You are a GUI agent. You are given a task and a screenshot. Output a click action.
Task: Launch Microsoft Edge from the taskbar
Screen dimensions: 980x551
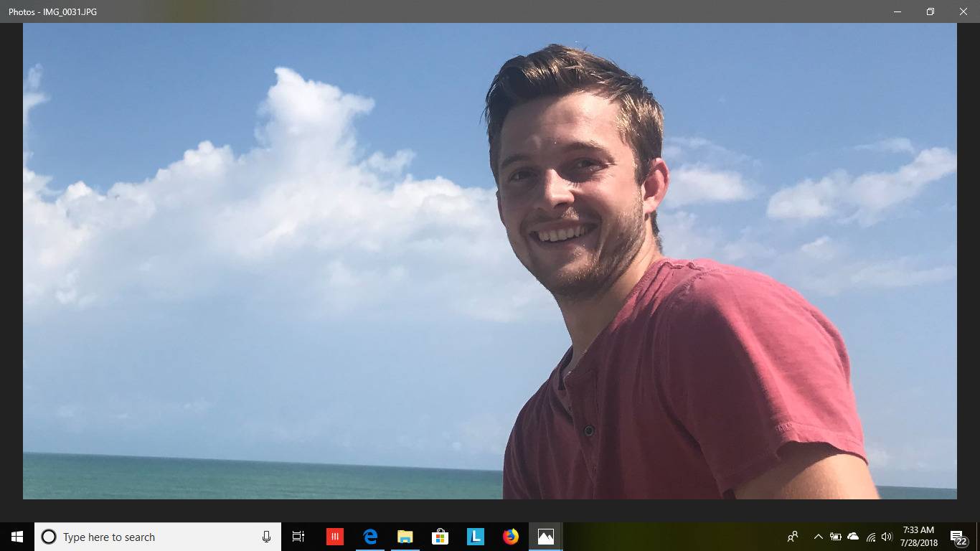tap(370, 536)
